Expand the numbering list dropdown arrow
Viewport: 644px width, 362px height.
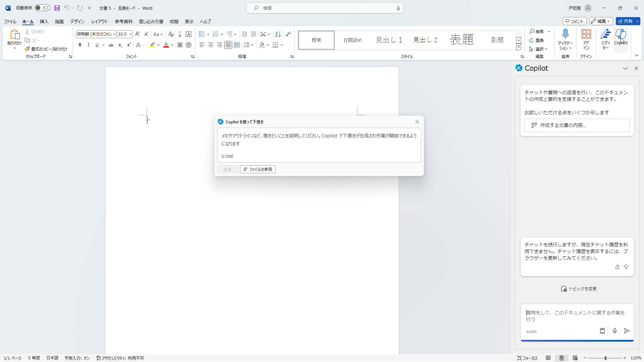click(222, 34)
